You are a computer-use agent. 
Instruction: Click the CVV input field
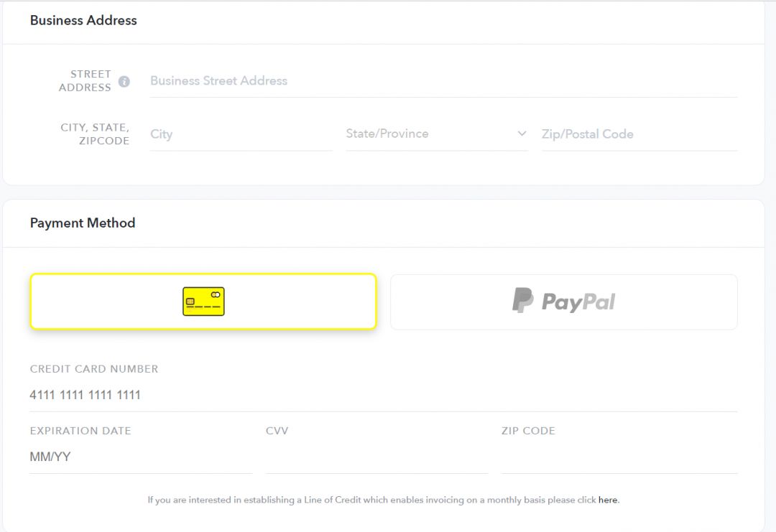click(377, 457)
